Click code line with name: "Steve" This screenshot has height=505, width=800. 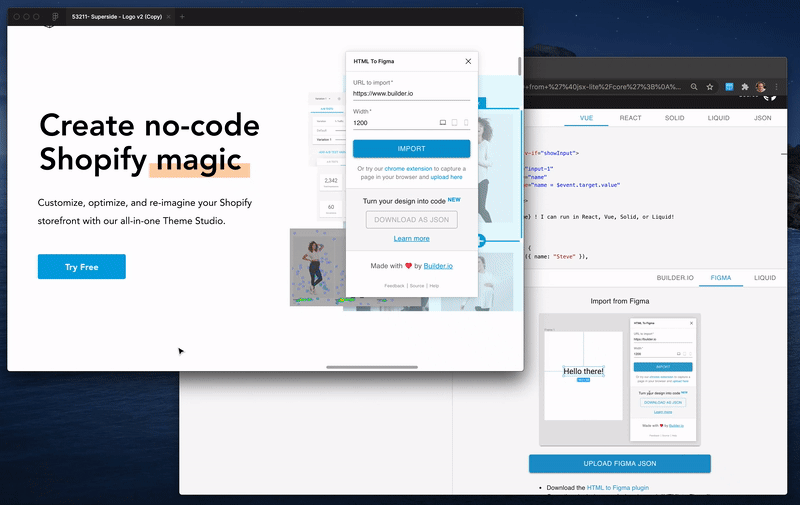tap(557, 257)
